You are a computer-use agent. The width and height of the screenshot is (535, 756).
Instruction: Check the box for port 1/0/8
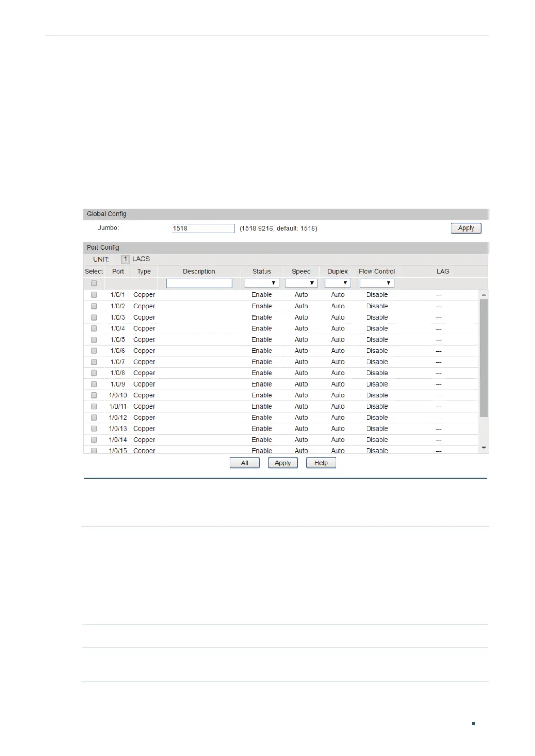94,373
